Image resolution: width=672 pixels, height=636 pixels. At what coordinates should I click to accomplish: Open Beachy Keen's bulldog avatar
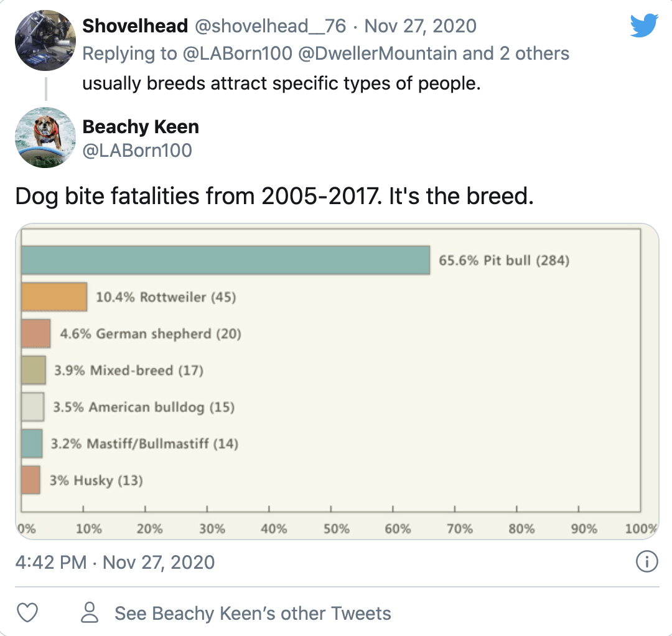[x=45, y=138]
